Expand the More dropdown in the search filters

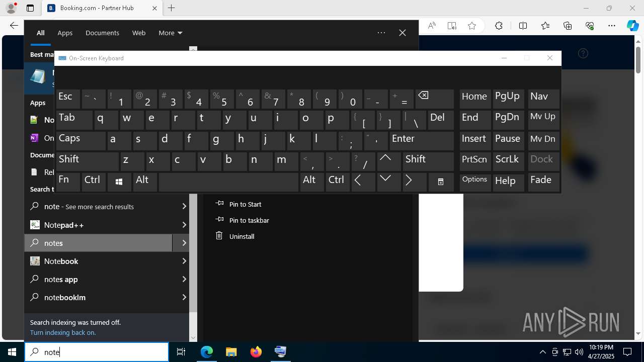tap(170, 33)
